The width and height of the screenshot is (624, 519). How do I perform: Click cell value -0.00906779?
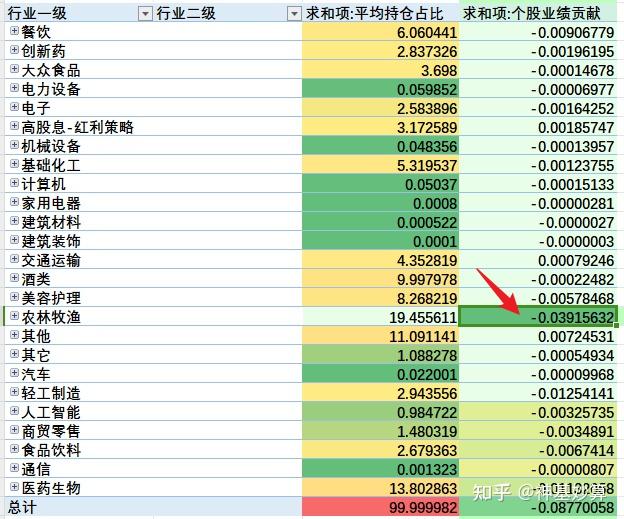(x=573, y=33)
